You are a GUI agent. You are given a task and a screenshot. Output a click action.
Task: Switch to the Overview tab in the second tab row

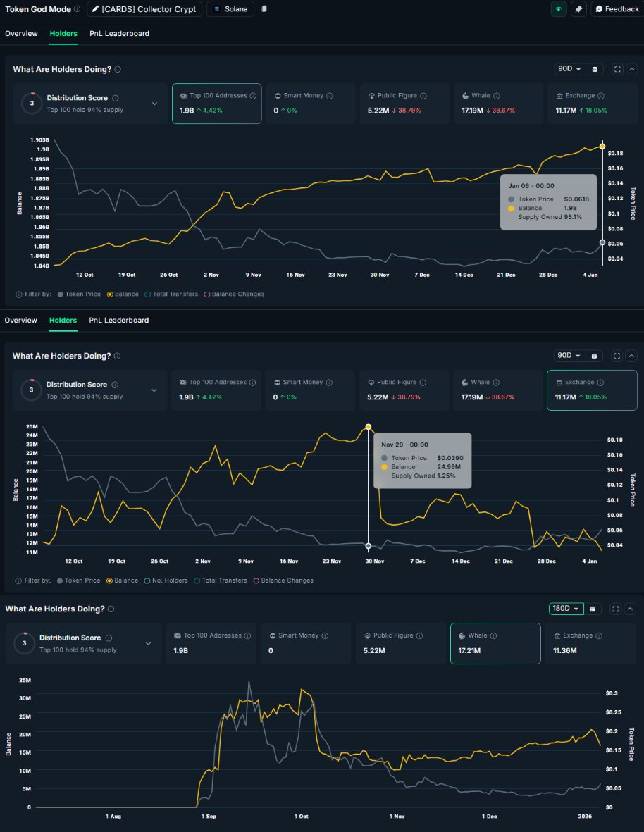click(x=20, y=320)
